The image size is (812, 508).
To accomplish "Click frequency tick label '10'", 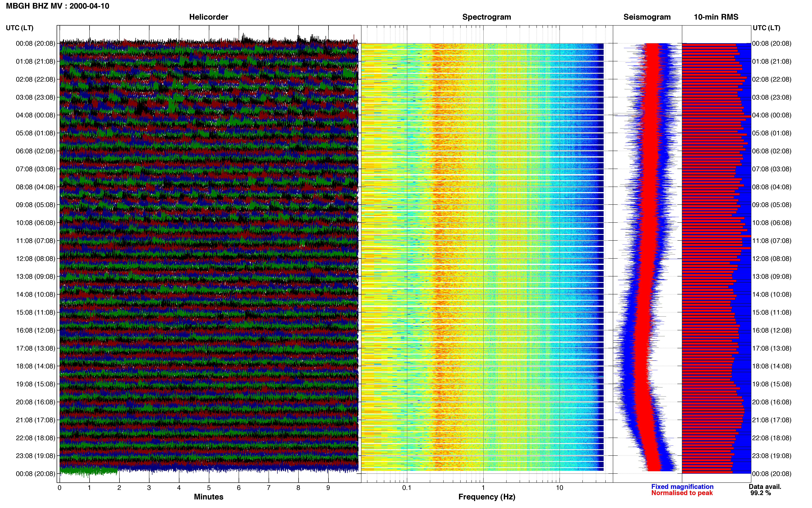I will point(559,488).
